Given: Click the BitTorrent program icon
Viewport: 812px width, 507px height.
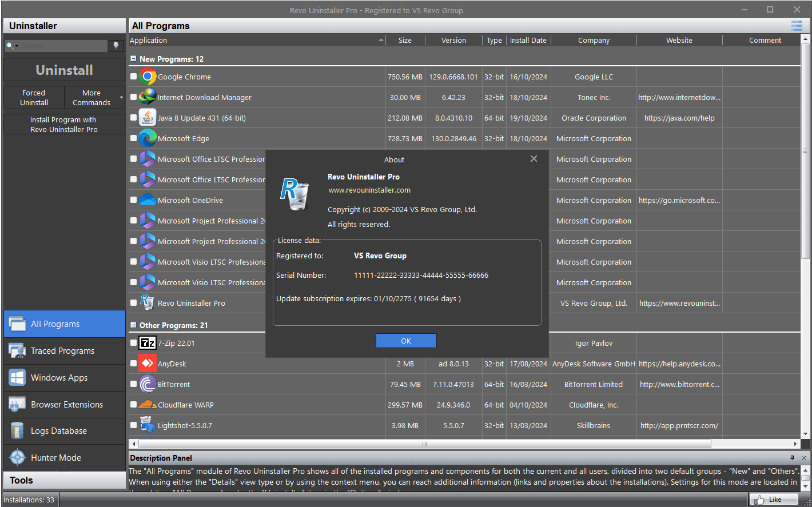Looking at the screenshot, I should (148, 384).
